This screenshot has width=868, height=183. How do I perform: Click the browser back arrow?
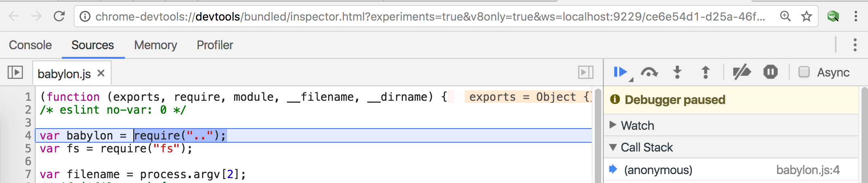click(x=14, y=16)
